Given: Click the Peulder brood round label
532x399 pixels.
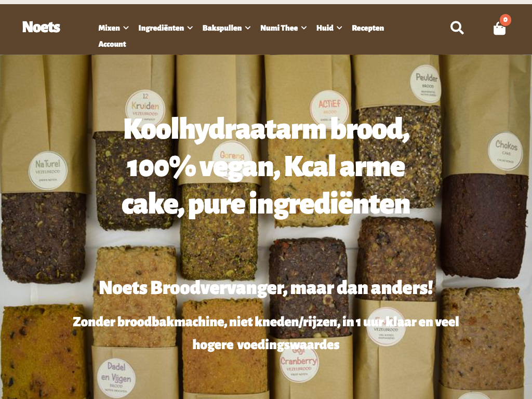Looking at the screenshot, I should [427, 84].
